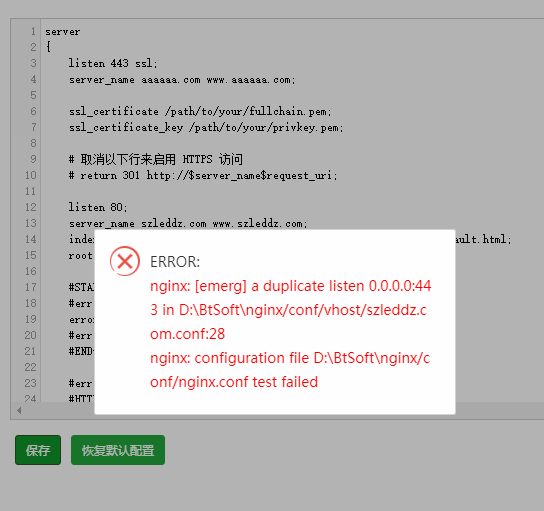Click the green 保存 save button
Viewport: 544px width, 511px height.
pyautogui.click(x=38, y=450)
